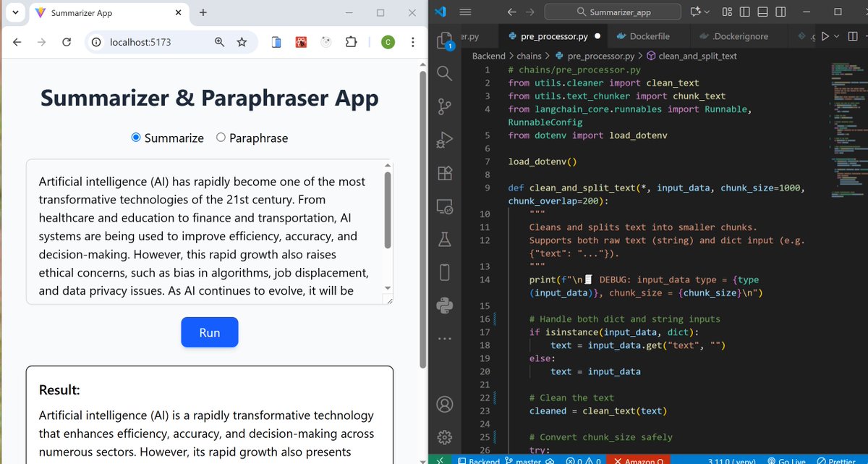The width and height of the screenshot is (868, 464).
Task: Click the text area scrollbar thumb
Action: tap(388, 210)
